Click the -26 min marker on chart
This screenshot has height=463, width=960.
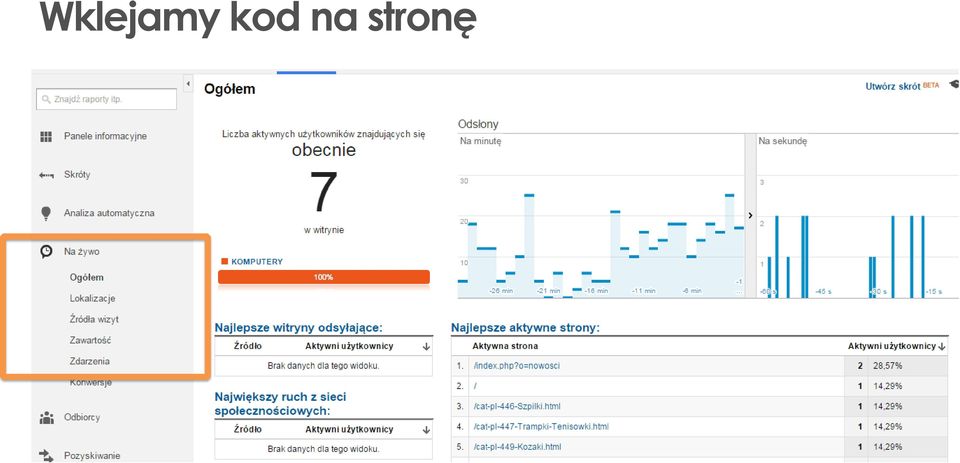(x=502, y=291)
